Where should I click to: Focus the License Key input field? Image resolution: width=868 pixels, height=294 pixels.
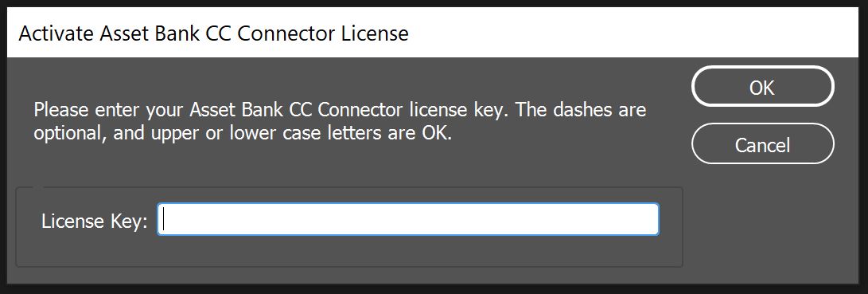[408, 219]
